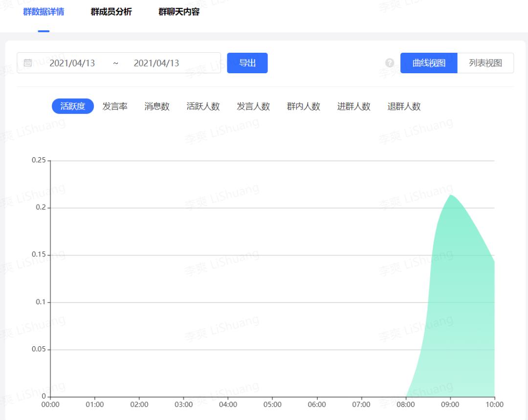Click the help question mark icon
528x420 pixels.
(390, 63)
